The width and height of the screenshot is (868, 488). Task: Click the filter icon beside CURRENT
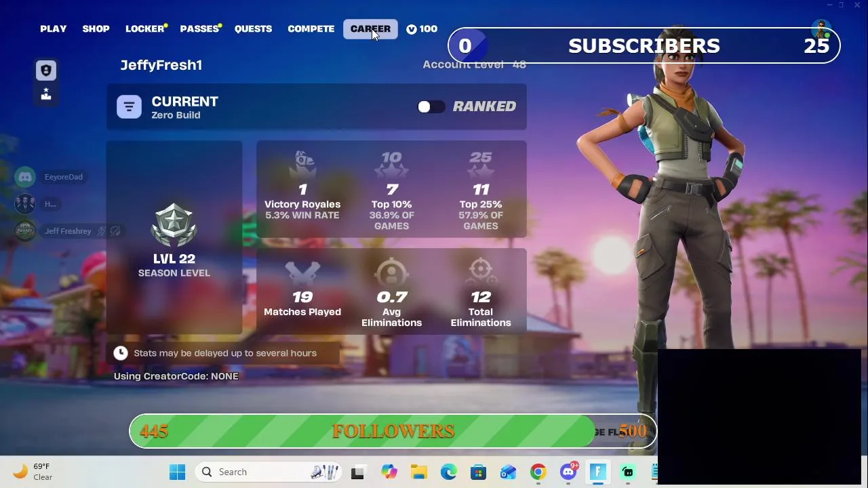tap(129, 107)
